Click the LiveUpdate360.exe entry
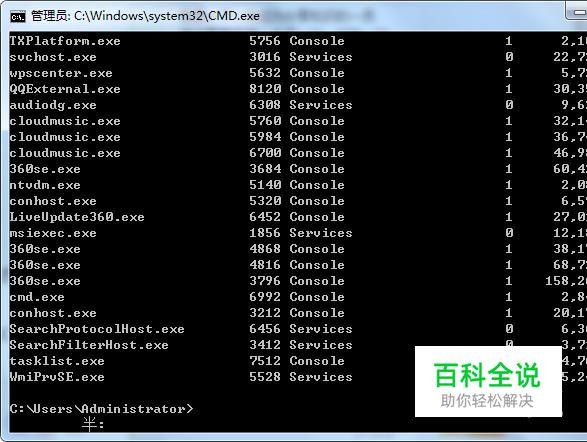Viewport: 587px width, 442px height. [x=77, y=217]
